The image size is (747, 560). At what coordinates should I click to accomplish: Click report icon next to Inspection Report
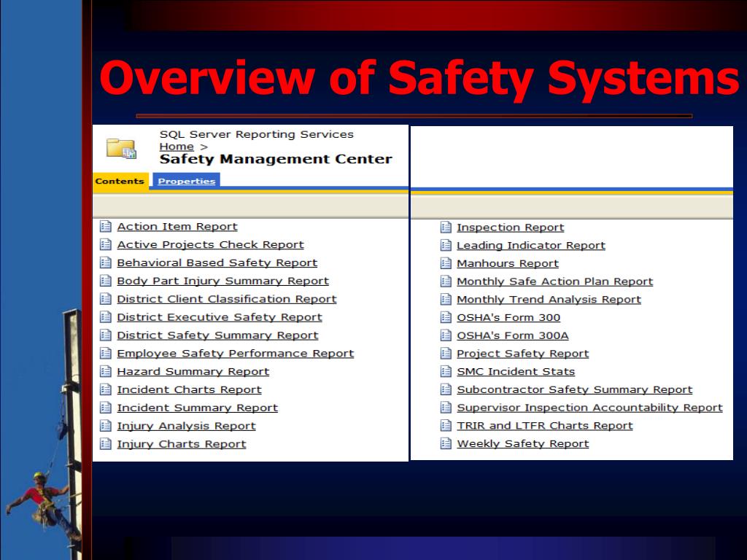tap(446, 227)
